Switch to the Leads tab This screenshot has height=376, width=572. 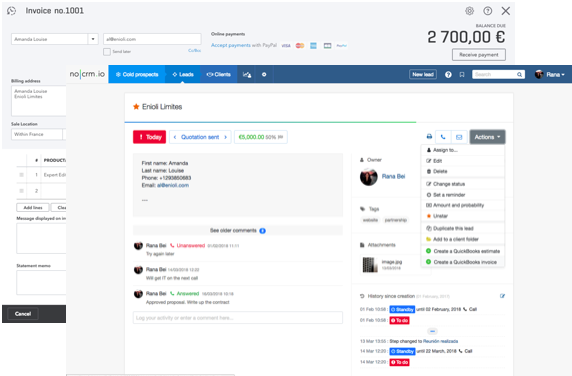(183, 74)
